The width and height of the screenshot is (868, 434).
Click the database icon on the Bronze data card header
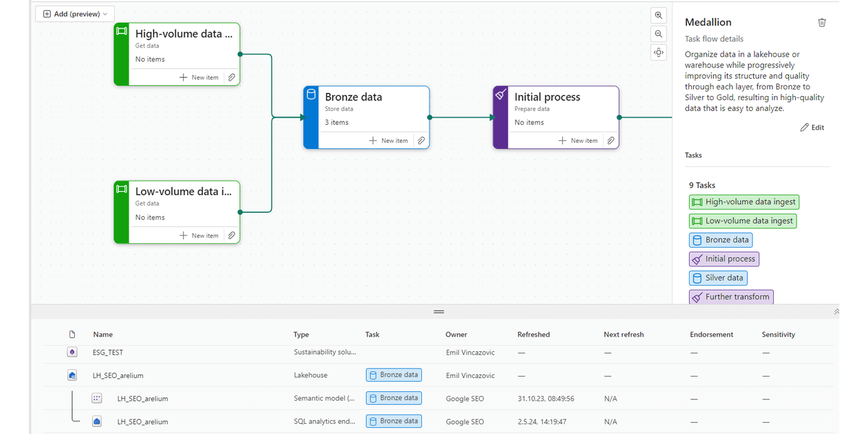point(310,94)
